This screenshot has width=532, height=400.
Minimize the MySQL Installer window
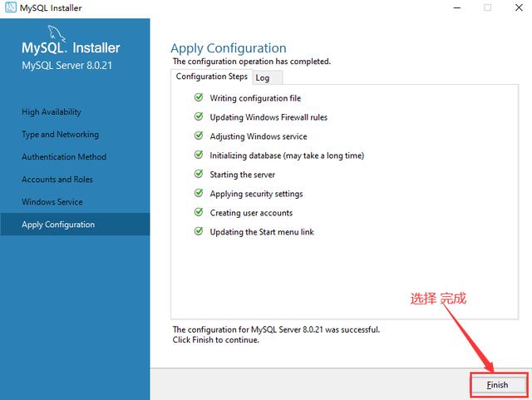coord(457,7)
